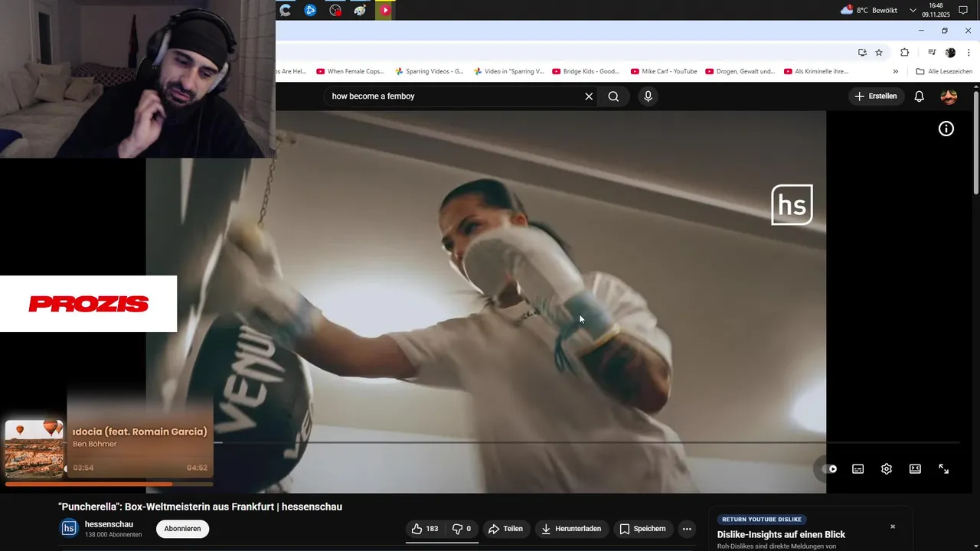Click the Ben Böhmer album art thumbnail

coord(34,448)
